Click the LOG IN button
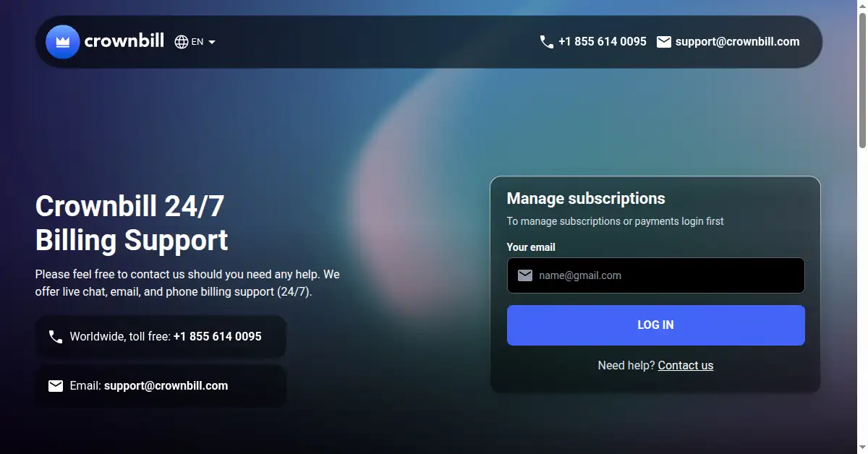Image resolution: width=868 pixels, height=454 pixels. (656, 325)
